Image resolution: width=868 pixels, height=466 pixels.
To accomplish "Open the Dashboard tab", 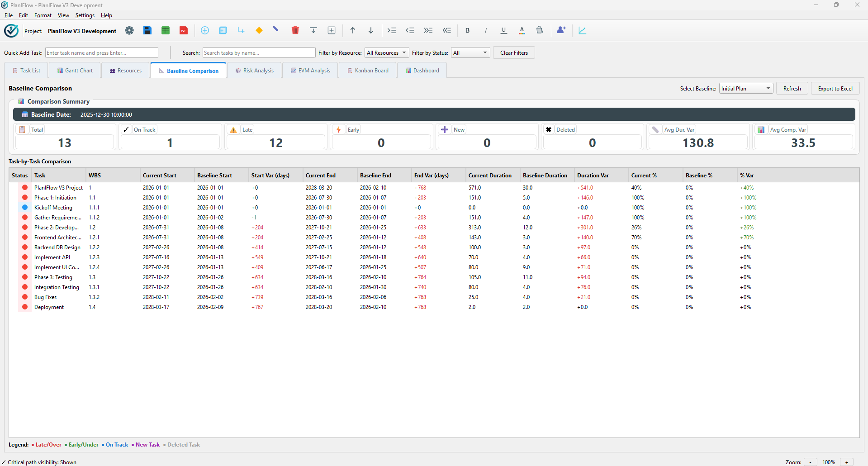I will [422, 71].
